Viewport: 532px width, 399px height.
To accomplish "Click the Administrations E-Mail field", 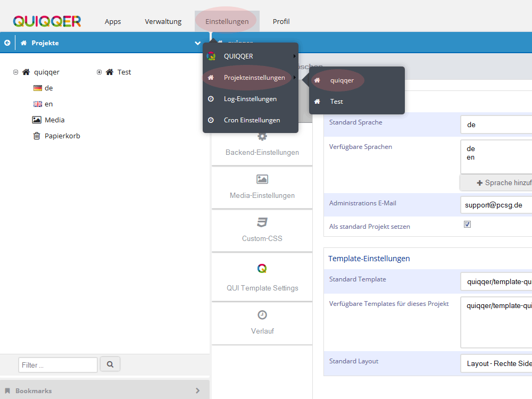I will tap(496, 205).
